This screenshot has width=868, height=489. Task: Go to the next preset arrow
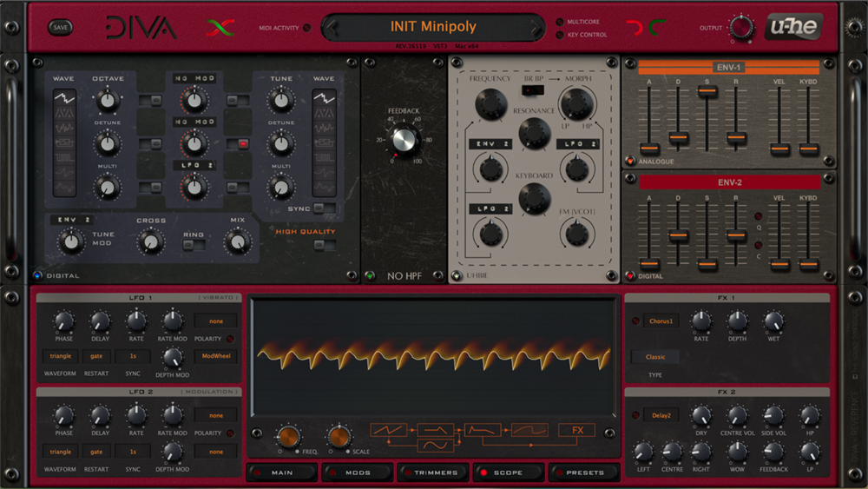tap(536, 27)
